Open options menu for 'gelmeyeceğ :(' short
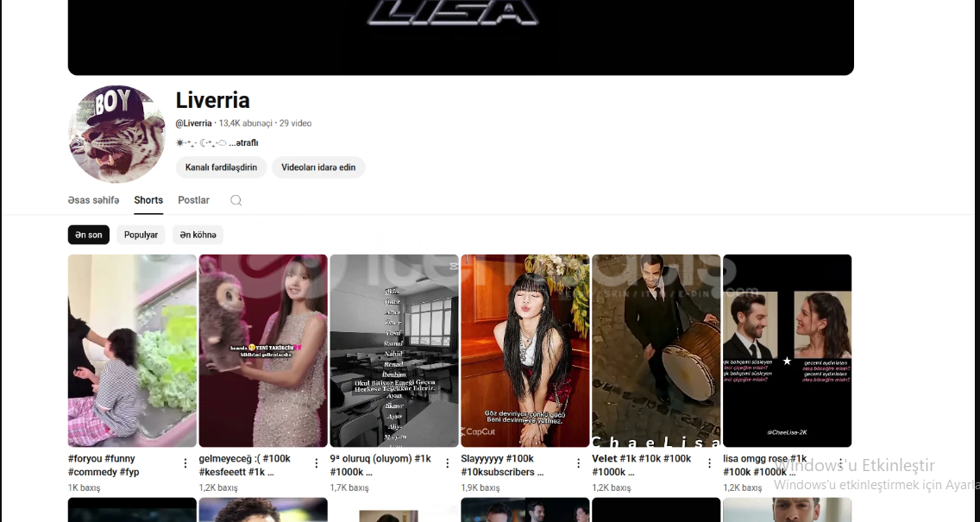The image size is (980, 522). point(317,463)
